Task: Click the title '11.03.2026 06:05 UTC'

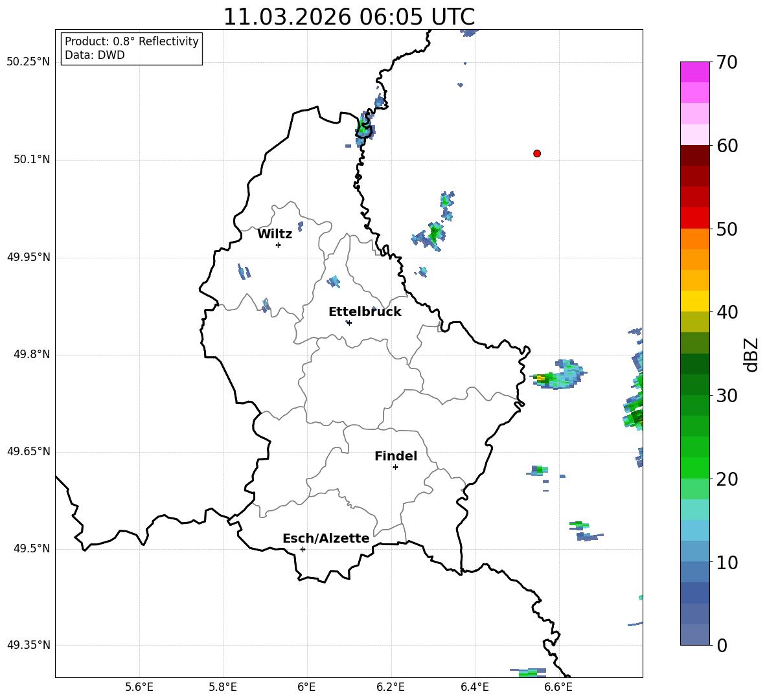Action: pos(349,17)
